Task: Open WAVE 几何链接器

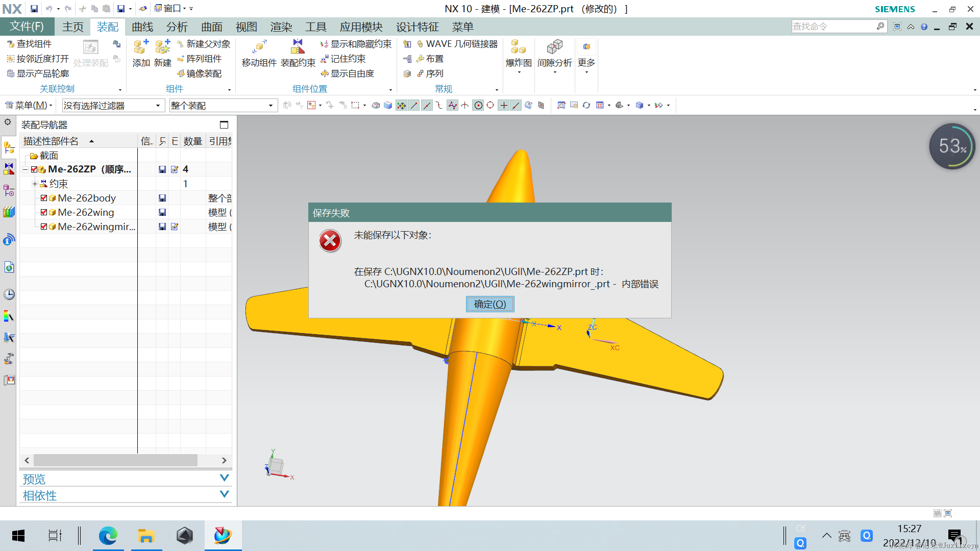Action: 457,44
